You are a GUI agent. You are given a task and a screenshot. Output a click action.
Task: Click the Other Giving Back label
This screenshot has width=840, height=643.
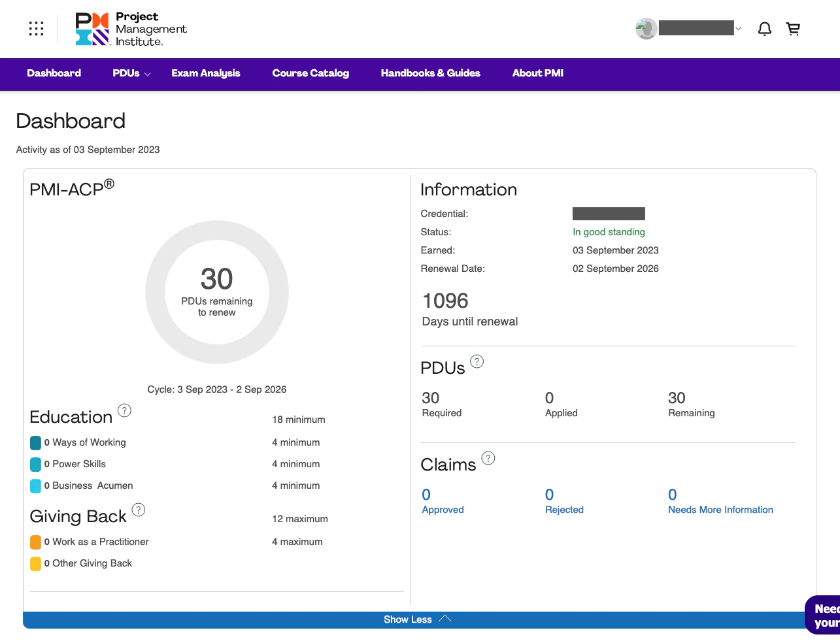click(x=92, y=563)
